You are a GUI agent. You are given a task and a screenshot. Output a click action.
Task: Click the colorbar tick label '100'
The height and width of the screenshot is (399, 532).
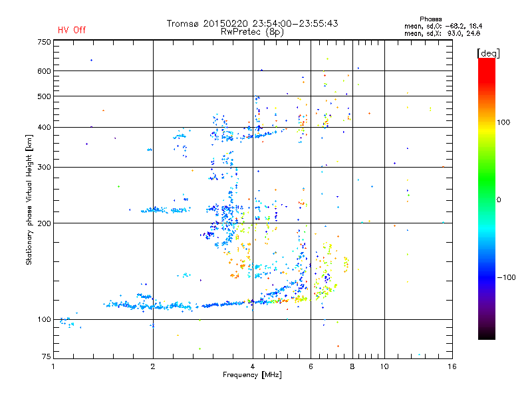point(503,122)
